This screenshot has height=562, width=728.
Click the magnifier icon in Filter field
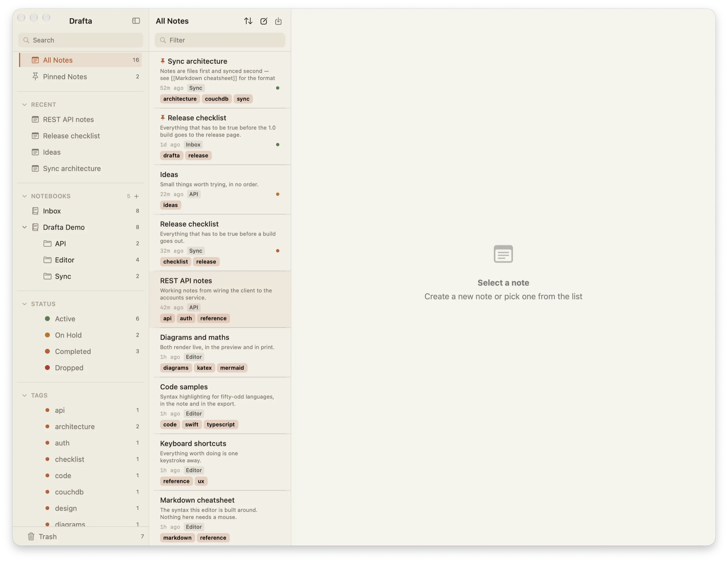pos(163,40)
